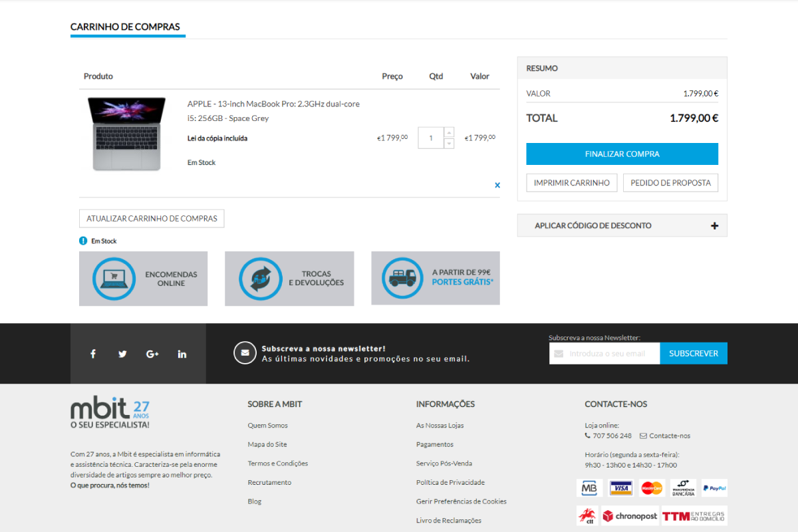This screenshot has height=532, width=798.
Task: Open the LinkedIn social icon
Action: point(182,354)
